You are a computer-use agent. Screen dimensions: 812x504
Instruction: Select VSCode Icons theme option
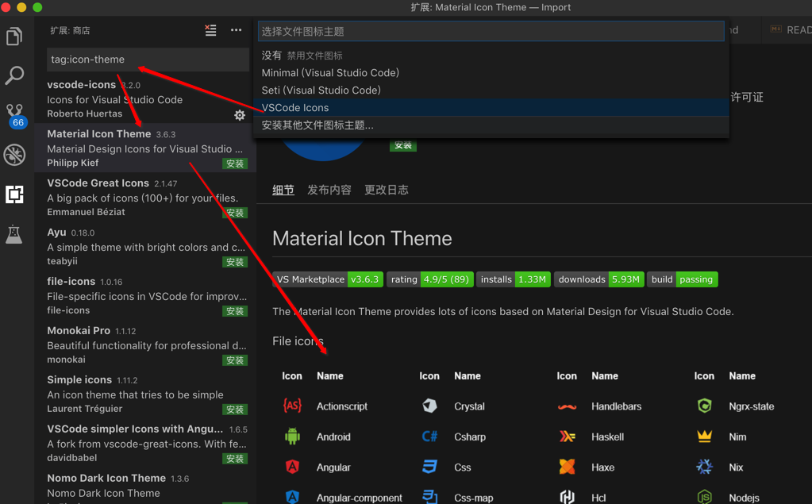tap(491, 108)
